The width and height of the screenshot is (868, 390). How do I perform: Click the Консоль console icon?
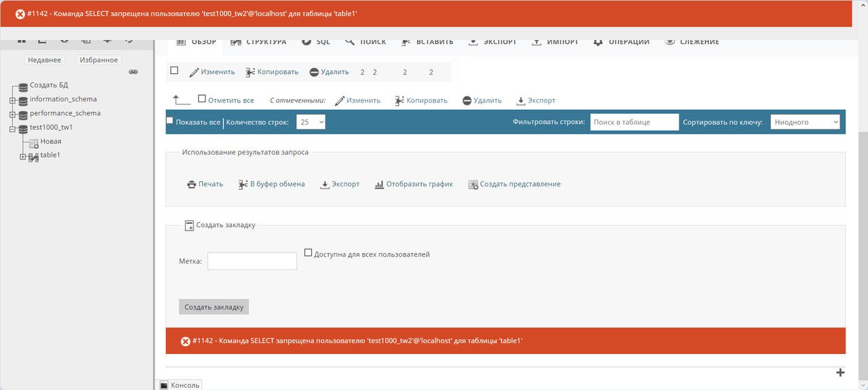[x=163, y=385]
